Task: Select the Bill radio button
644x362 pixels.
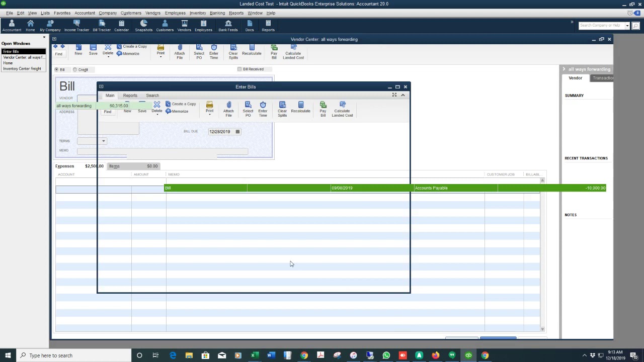Action: (56, 69)
